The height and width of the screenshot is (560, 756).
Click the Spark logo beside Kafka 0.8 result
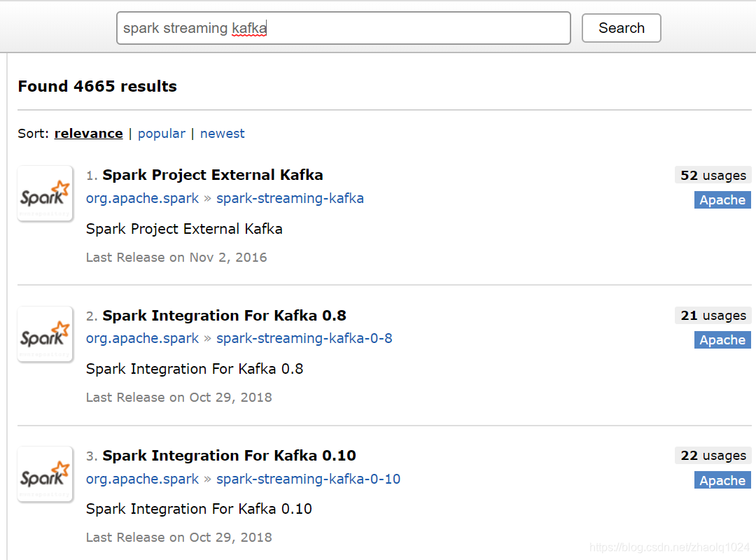[45, 335]
